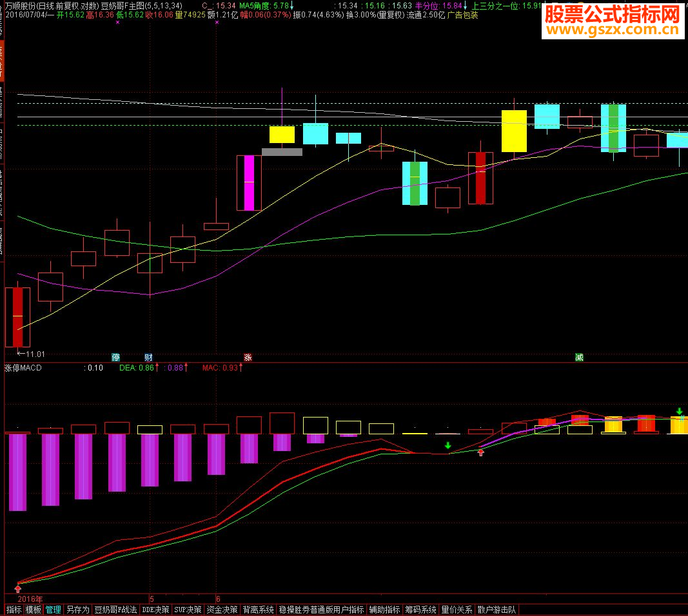Screen dimensions: 688x616
Task: Click green down arrow at MACD line crossing
Action: 447,445
